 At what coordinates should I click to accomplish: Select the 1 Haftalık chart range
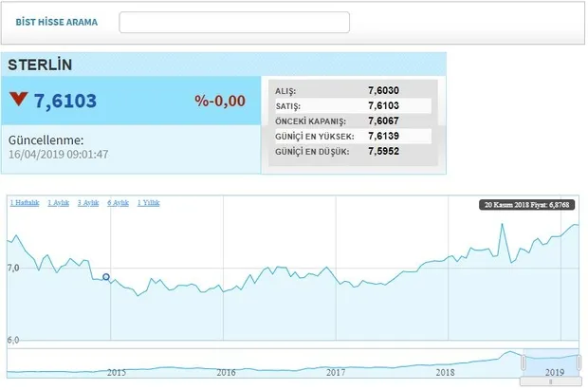25,203
